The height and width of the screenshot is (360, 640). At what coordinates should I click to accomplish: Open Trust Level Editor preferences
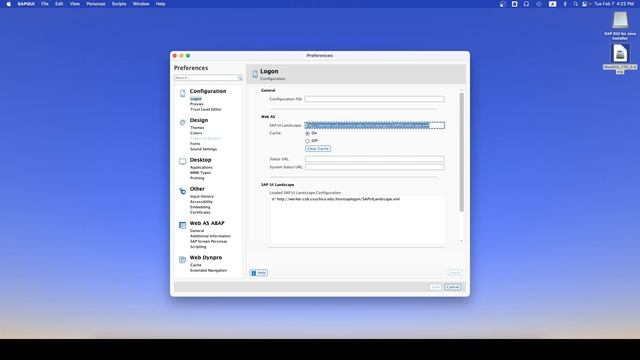tap(206, 109)
